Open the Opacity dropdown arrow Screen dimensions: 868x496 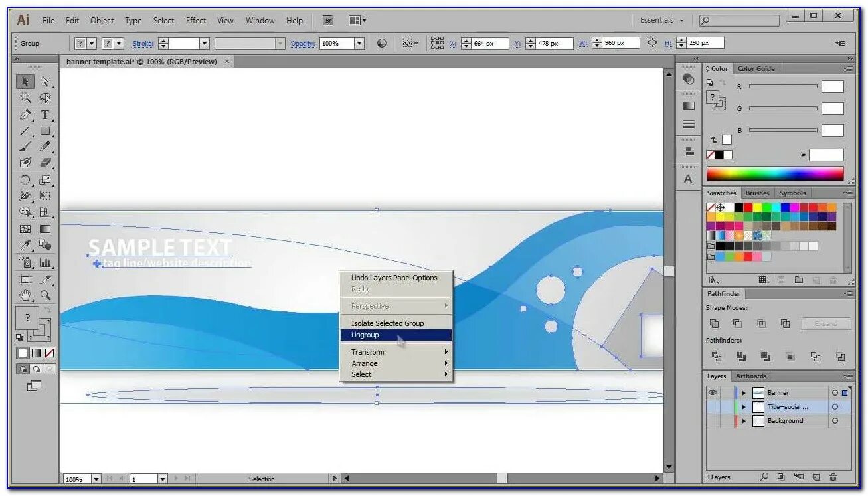(359, 43)
